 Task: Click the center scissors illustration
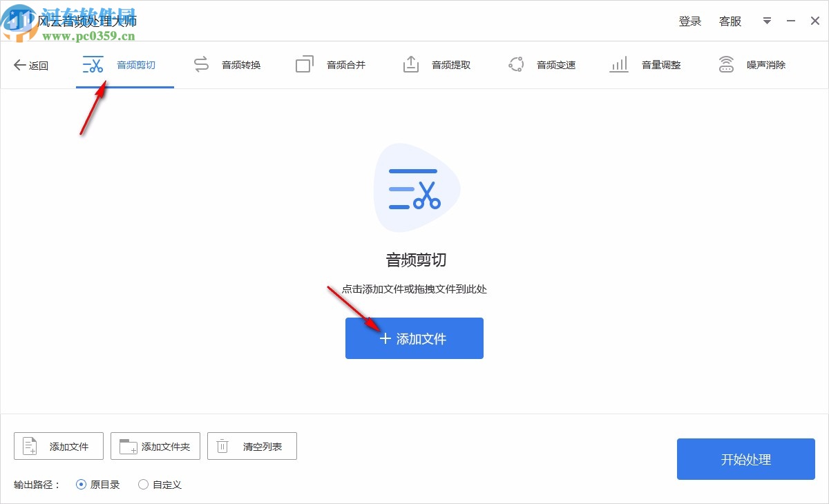point(415,188)
